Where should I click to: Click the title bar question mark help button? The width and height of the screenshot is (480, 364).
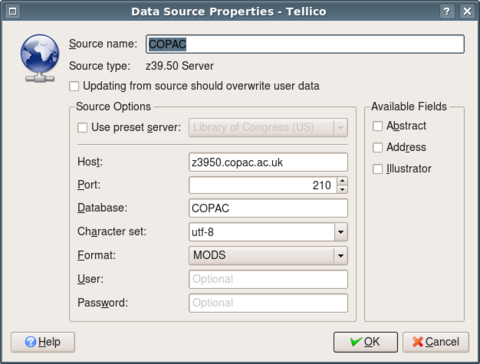coord(447,11)
